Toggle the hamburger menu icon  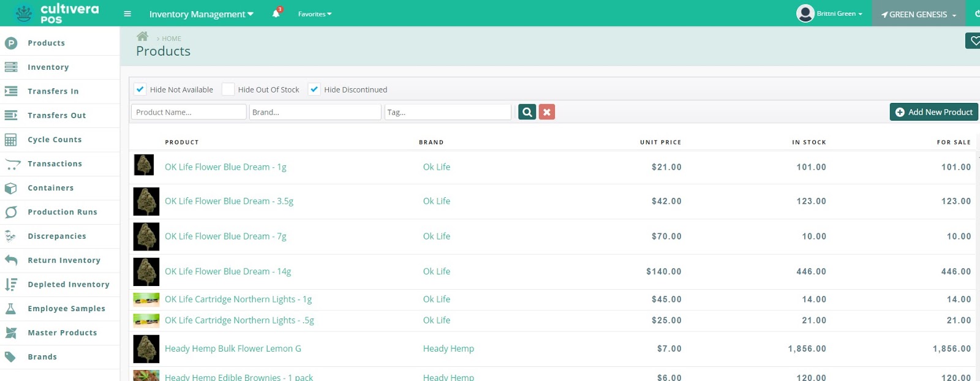coord(127,13)
